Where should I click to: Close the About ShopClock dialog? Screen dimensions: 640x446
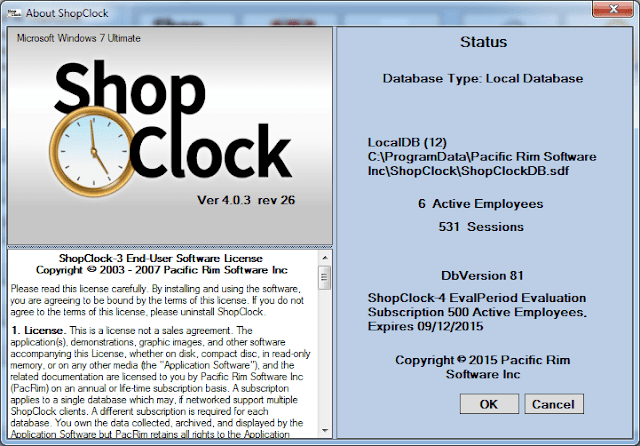(x=612, y=9)
